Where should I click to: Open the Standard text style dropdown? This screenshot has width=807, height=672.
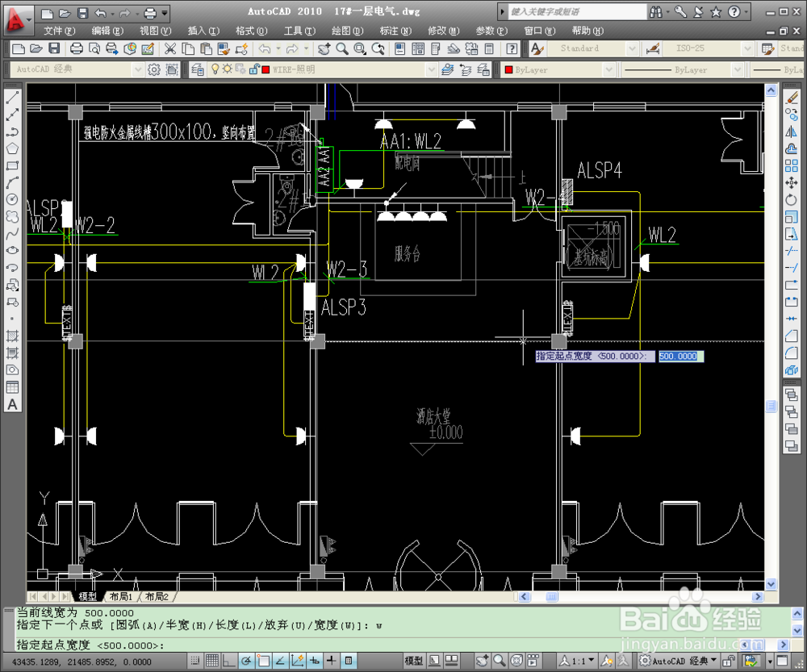pos(633,49)
